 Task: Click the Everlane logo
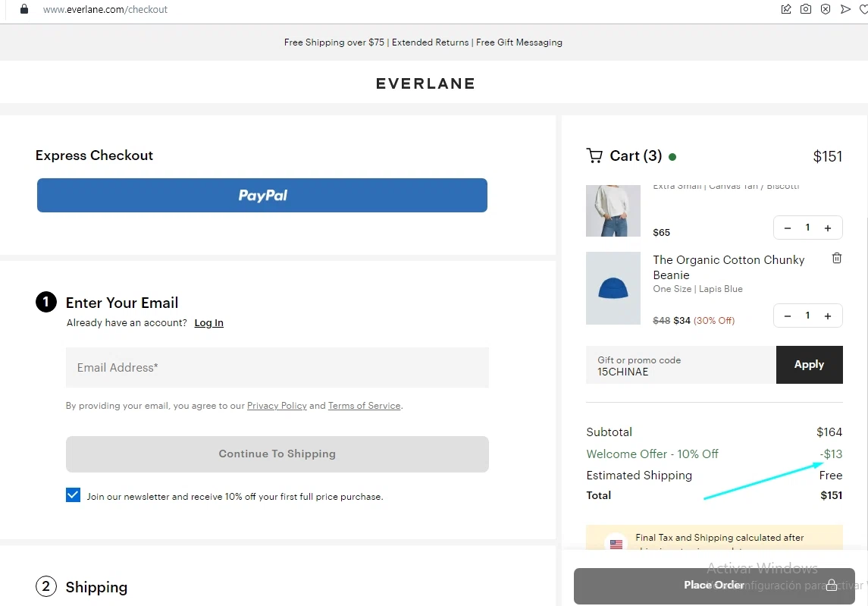(x=425, y=83)
